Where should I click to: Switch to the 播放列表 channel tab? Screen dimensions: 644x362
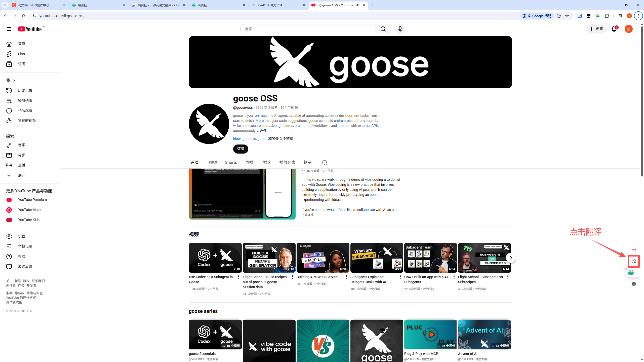click(x=287, y=163)
